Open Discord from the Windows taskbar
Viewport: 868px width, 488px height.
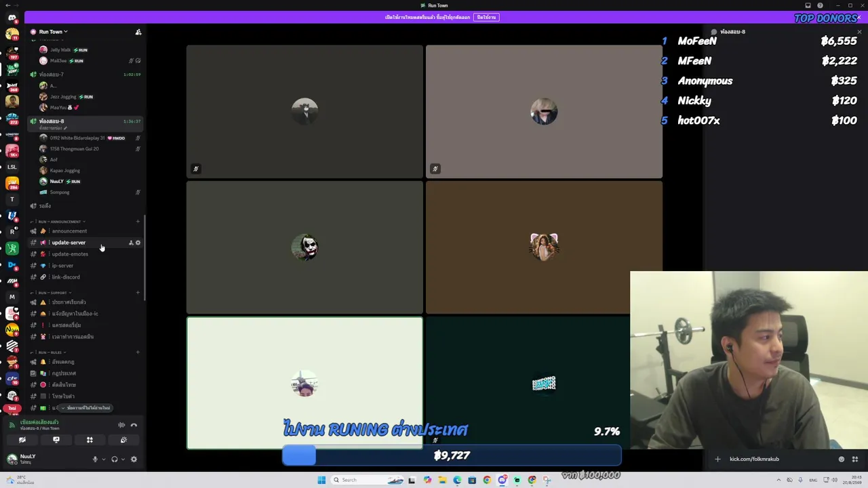pyautogui.click(x=502, y=480)
